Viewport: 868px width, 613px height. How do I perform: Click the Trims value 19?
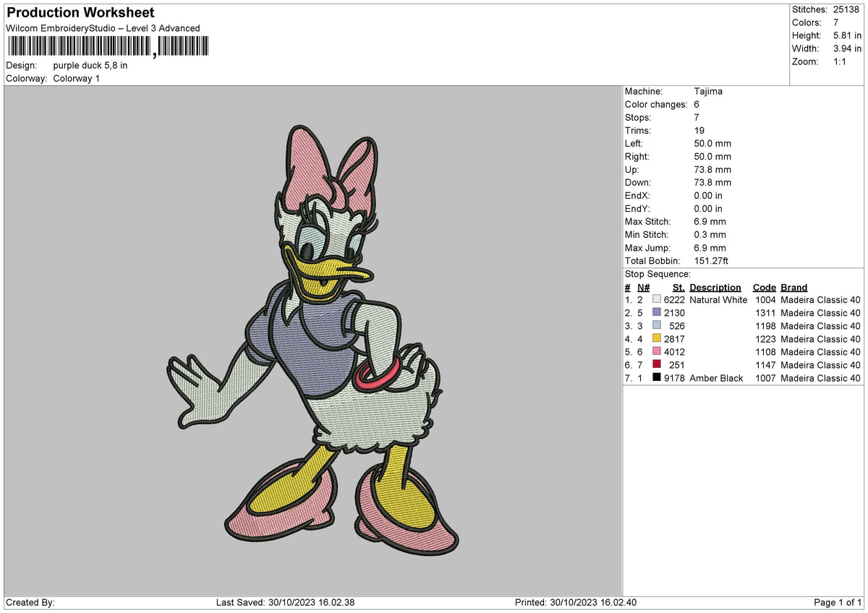tap(699, 130)
